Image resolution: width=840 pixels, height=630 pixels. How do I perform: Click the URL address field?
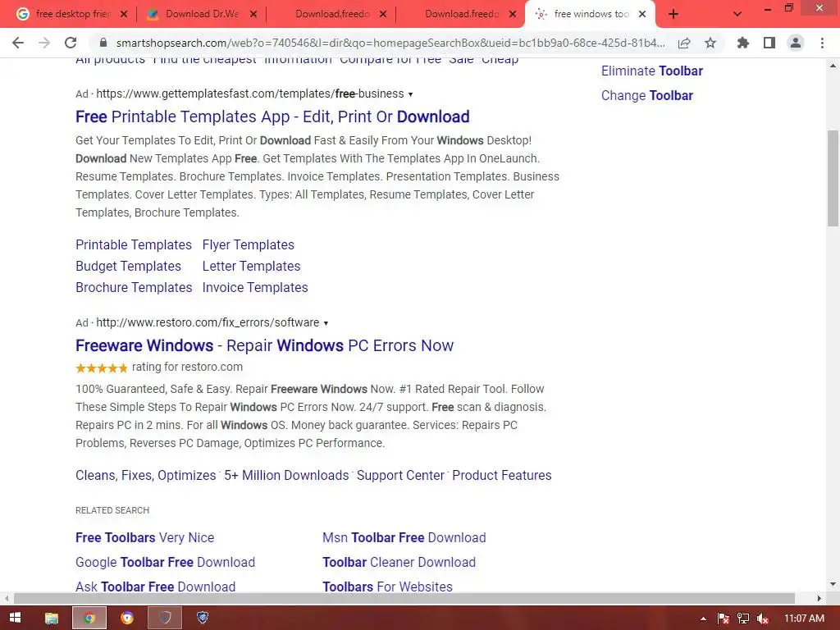pos(390,43)
